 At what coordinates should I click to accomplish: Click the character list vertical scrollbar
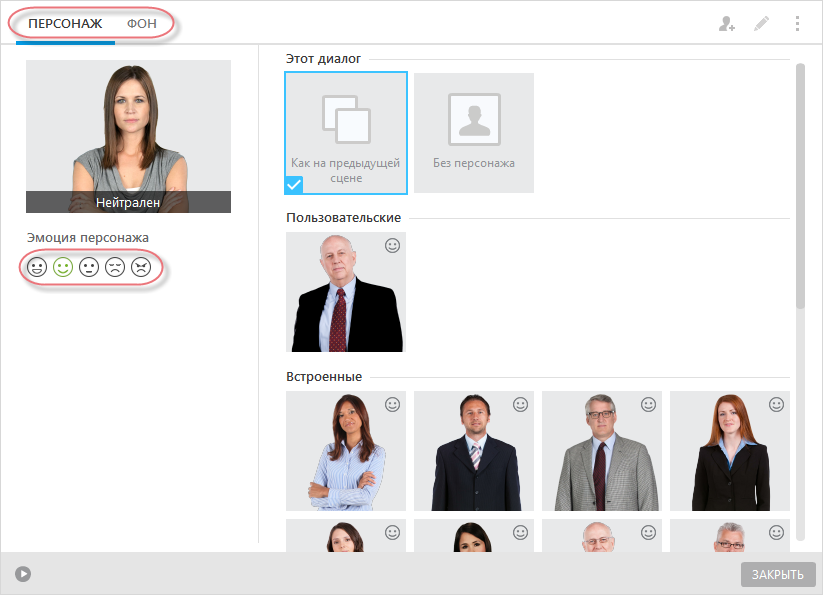[x=800, y=186]
